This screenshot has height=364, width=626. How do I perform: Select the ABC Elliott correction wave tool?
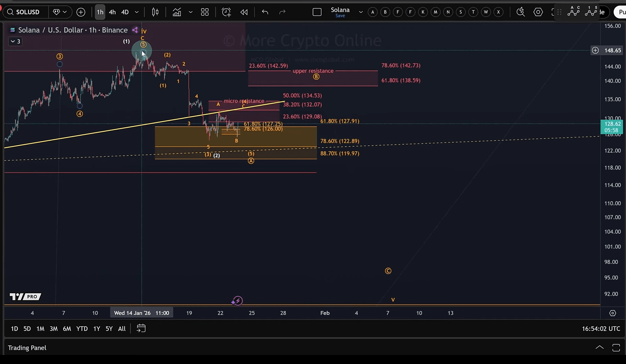(574, 11)
